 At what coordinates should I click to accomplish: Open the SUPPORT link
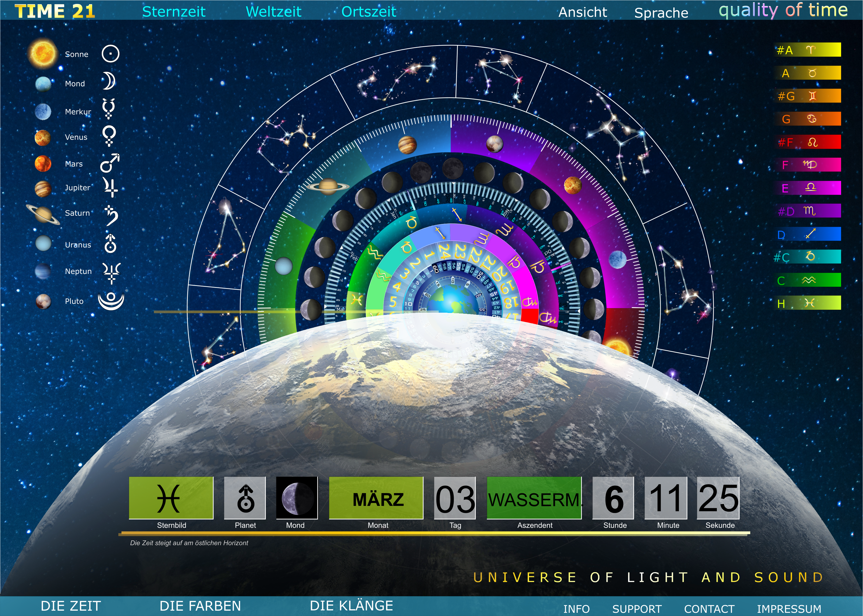point(637,609)
